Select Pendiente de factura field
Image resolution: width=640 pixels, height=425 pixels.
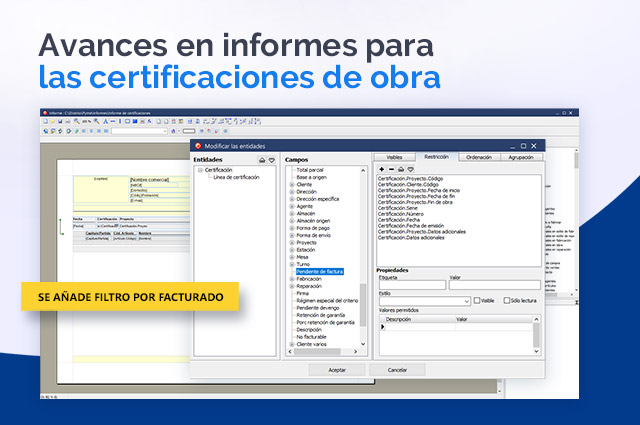pos(320,271)
